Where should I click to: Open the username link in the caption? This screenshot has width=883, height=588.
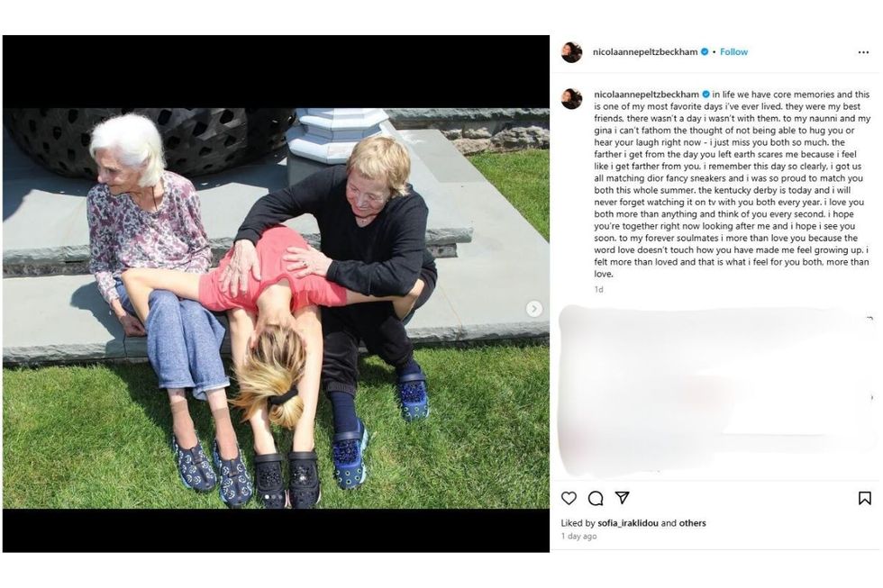(647, 95)
